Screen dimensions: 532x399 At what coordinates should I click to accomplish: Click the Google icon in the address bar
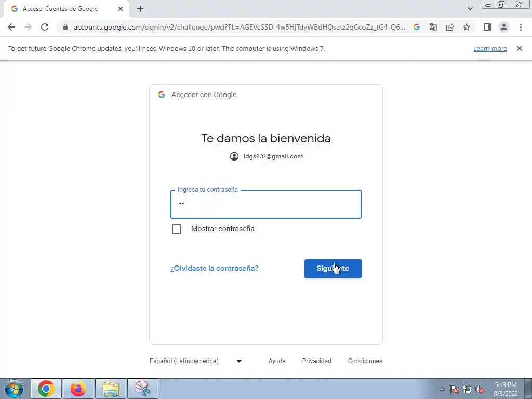pos(417,27)
